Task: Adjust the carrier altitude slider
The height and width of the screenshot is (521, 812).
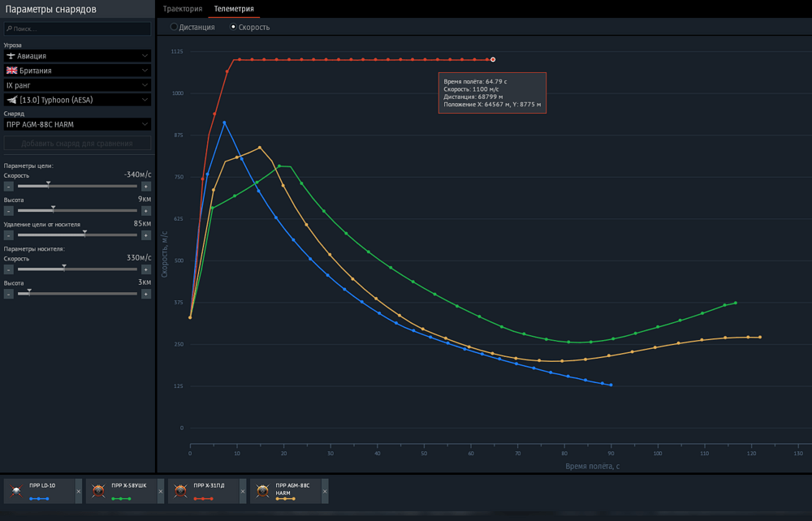Action: [x=78, y=293]
